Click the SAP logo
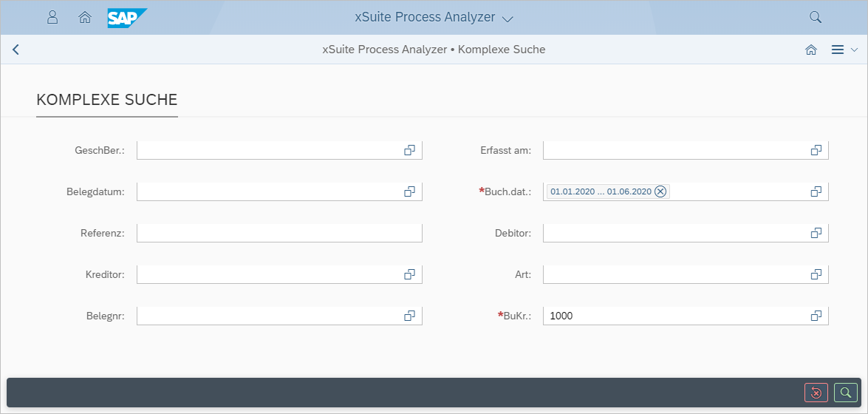 click(x=127, y=17)
